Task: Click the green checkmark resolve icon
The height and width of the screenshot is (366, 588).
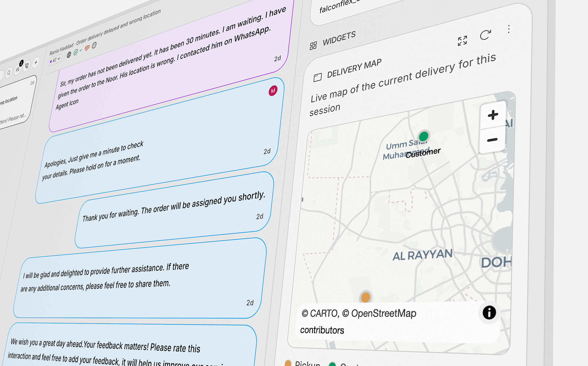Action: pos(76,52)
